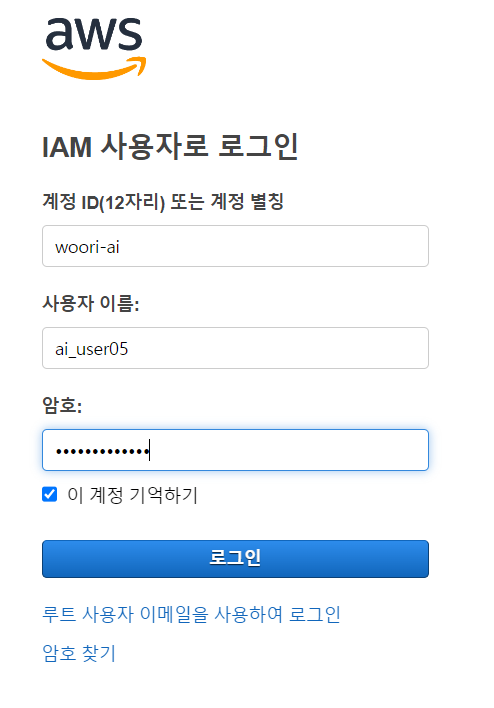Open 루트 사용자 이메일을 사용하여 로그인 link
Viewport: 494px width, 708px height.
click(x=191, y=615)
